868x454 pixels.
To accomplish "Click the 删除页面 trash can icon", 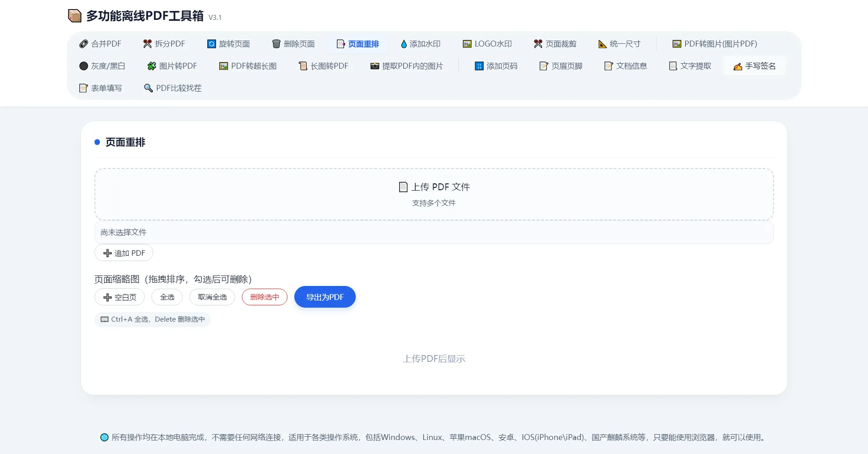I will [276, 44].
